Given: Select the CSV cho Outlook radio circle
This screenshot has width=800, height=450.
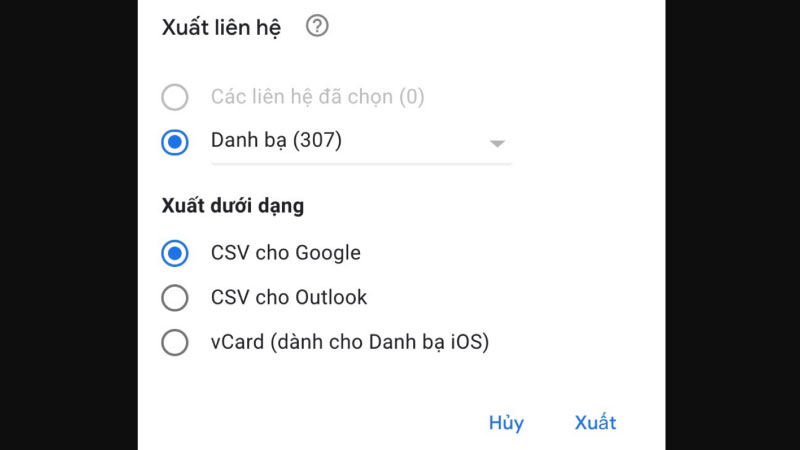Looking at the screenshot, I should tap(174, 297).
